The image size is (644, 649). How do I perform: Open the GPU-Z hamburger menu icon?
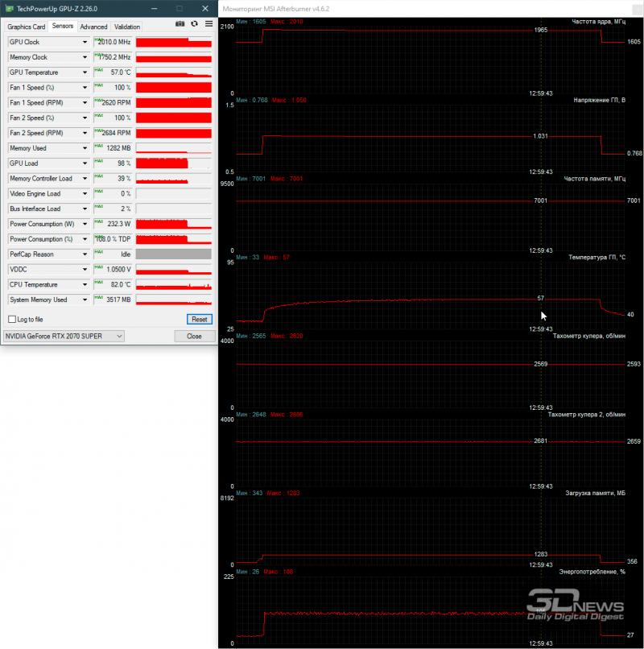(x=209, y=24)
